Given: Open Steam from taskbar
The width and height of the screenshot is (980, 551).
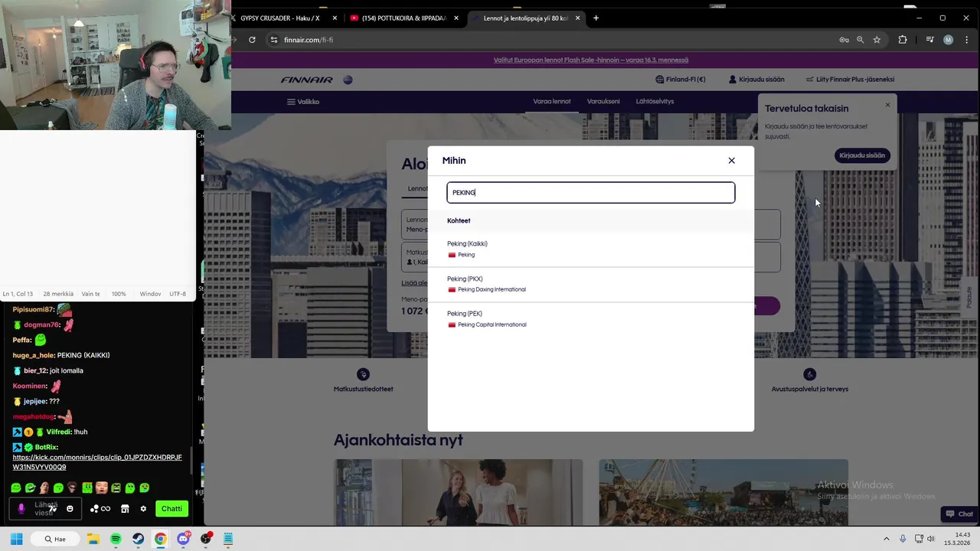Looking at the screenshot, I should point(138,539).
